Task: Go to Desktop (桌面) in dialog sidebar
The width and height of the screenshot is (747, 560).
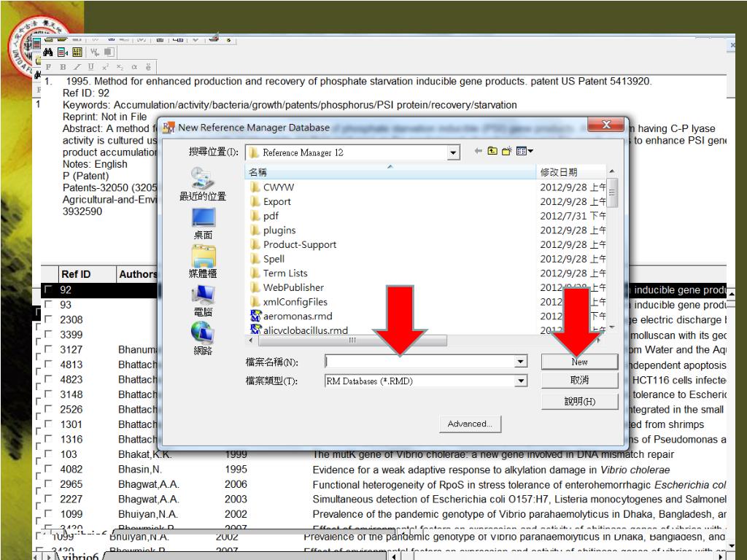Action: click(x=203, y=223)
